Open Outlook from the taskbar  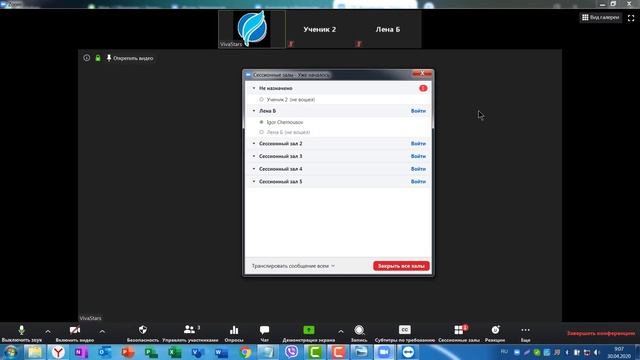105,352
